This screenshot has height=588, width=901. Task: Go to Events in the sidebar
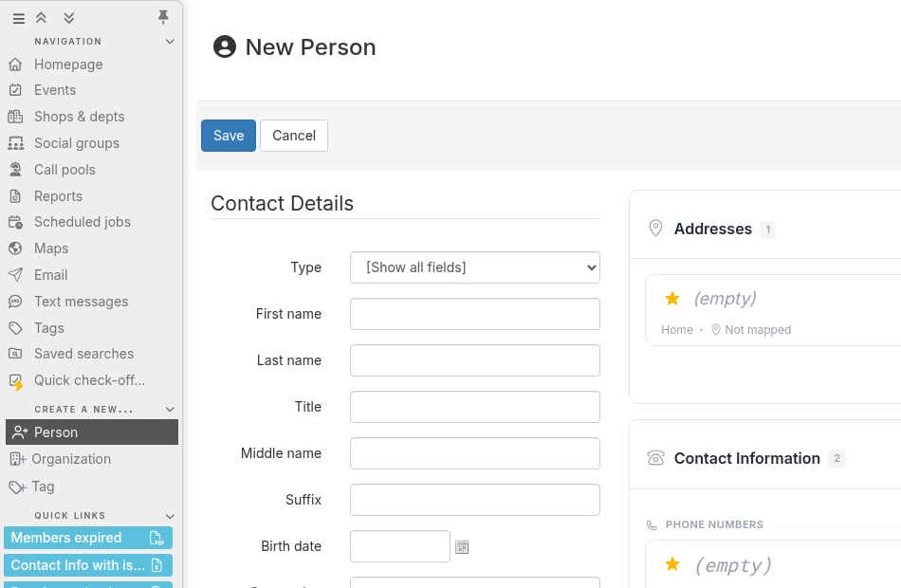coord(55,90)
